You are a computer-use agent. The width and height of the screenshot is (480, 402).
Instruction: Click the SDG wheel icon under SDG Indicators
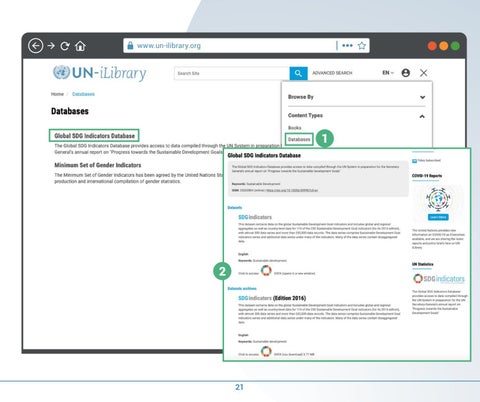point(266,270)
